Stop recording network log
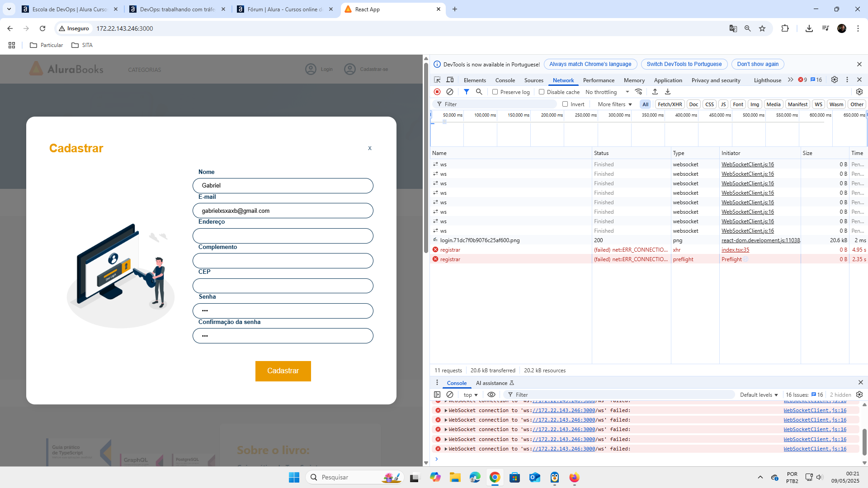Image resolution: width=868 pixels, height=488 pixels. click(437, 92)
